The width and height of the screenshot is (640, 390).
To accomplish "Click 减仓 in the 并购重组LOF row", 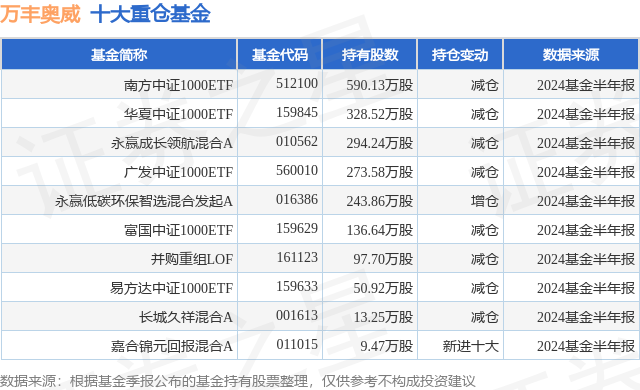I will coord(484,259).
